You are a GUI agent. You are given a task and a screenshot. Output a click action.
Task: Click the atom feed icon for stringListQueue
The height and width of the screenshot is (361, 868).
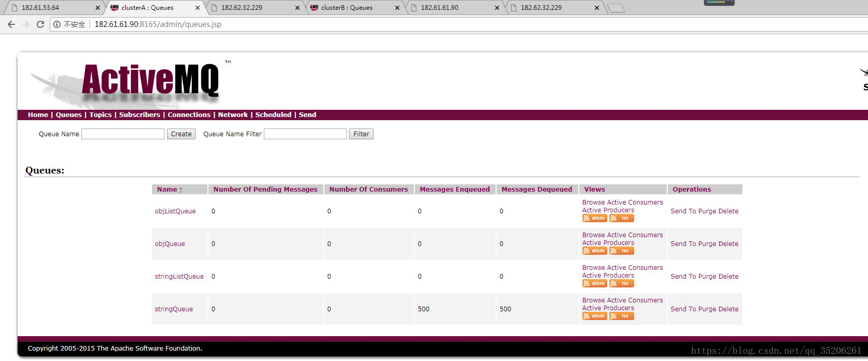[594, 283]
